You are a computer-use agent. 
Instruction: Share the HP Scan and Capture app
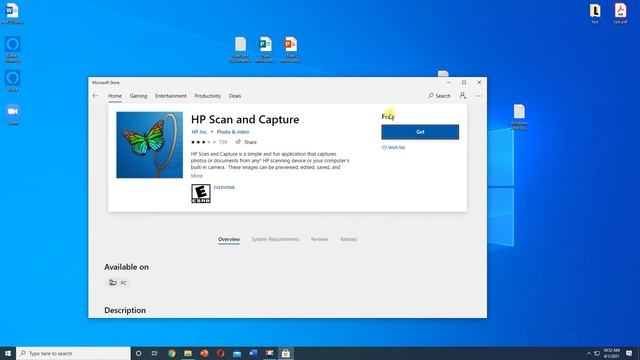(246, 142)
